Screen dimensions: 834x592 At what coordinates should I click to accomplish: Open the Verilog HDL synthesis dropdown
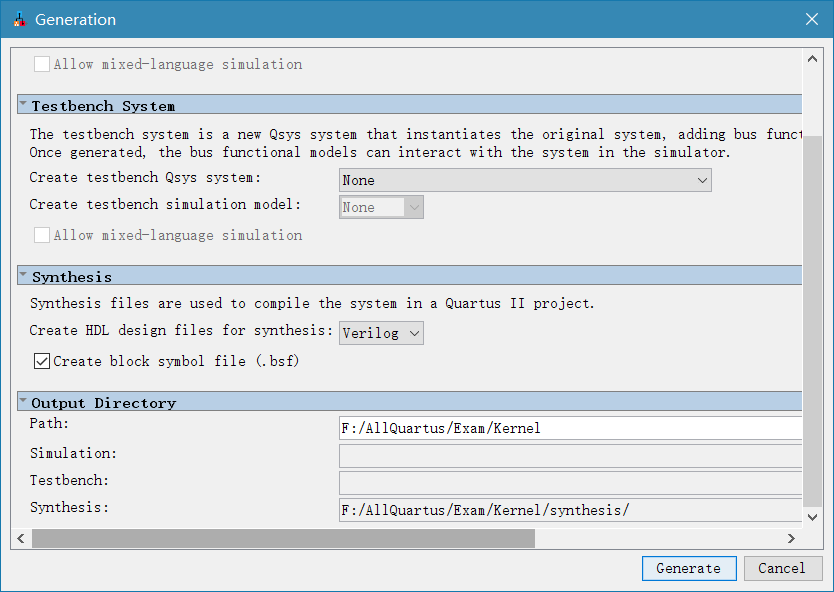[381, 333]
